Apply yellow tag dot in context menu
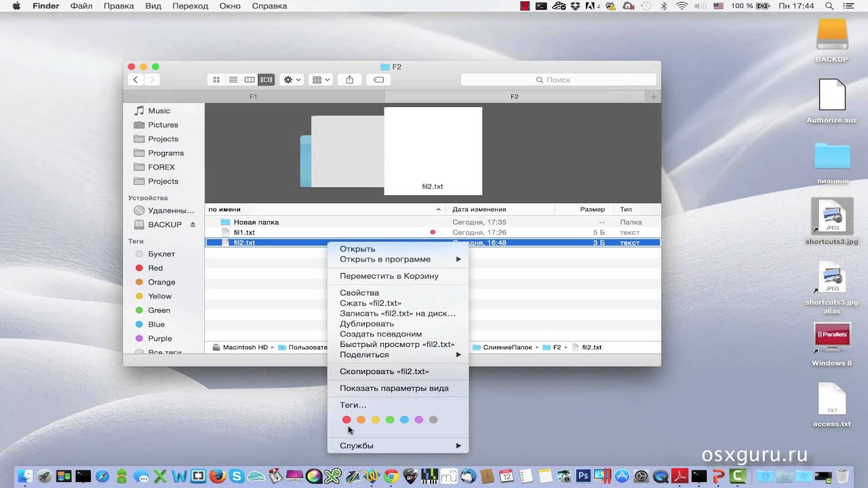The image size is (868, 488). (x=376, y=420)
